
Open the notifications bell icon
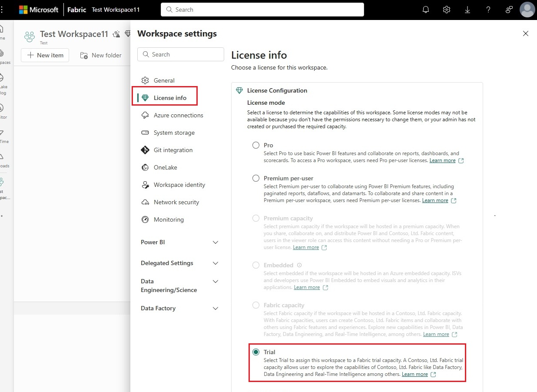tap(426, 10)
